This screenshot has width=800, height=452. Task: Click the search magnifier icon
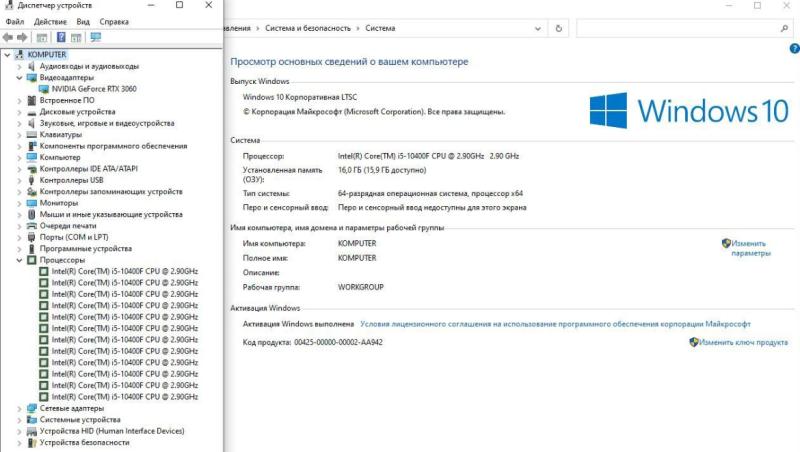click(784, 29)
